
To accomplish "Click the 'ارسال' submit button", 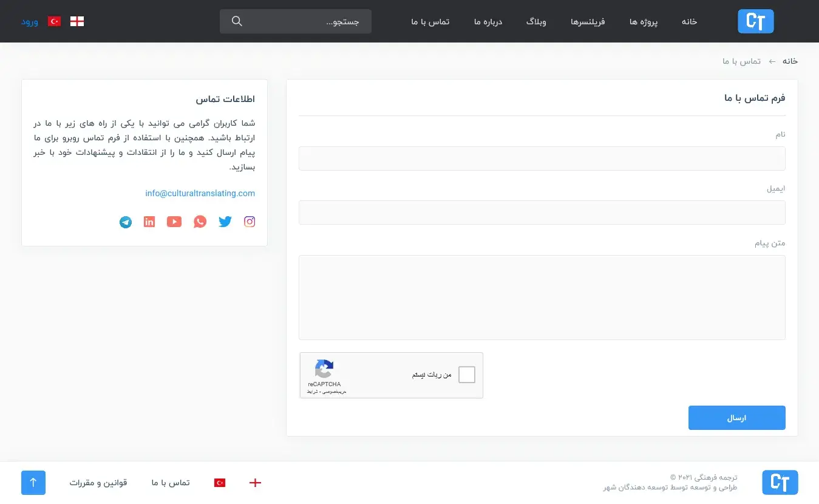I will 736,418.
